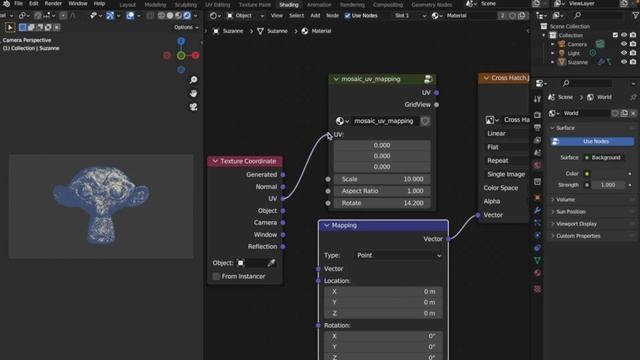Open the Object shader type dropdown
This screenshot has height=360, width=640.
245,16
